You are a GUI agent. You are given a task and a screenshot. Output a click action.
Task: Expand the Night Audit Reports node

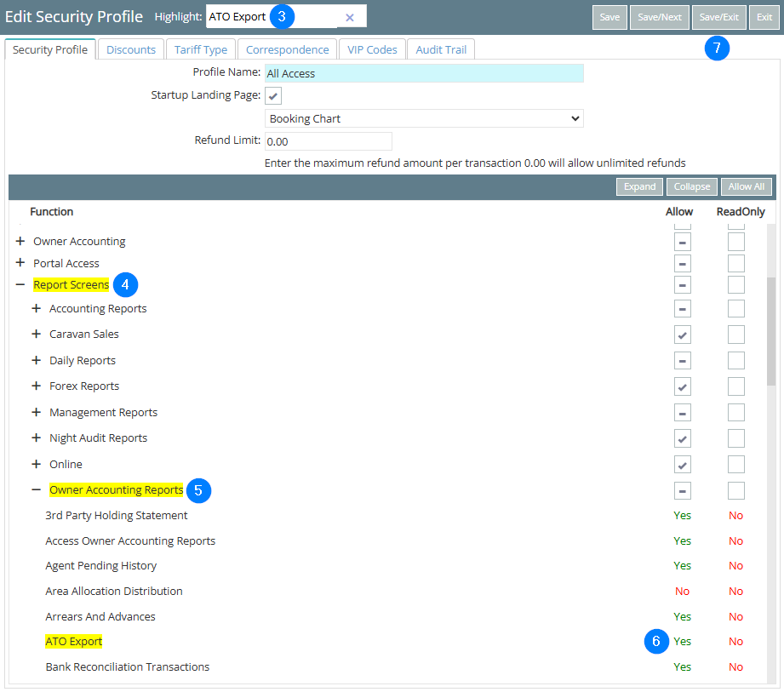[37, 438]
